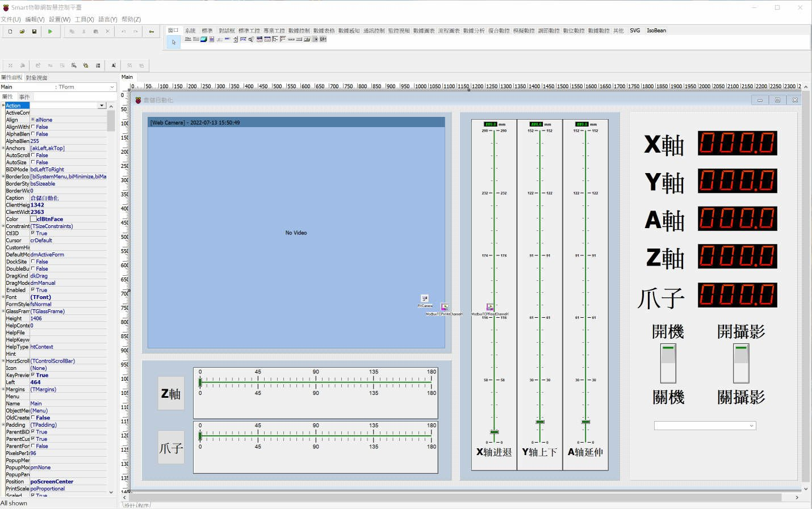The image size is (812, 509).
Task: Flip the camera switch under 開攝影
Action: point(741,364)
